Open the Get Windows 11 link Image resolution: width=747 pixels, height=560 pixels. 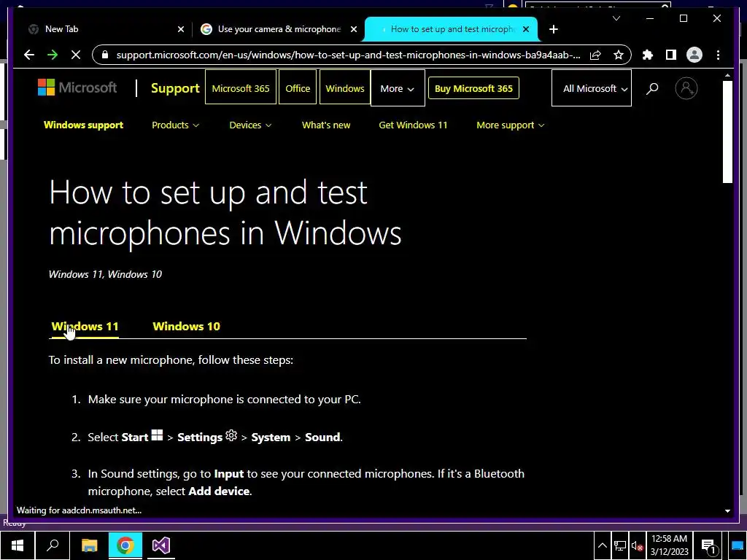point(413,125)
